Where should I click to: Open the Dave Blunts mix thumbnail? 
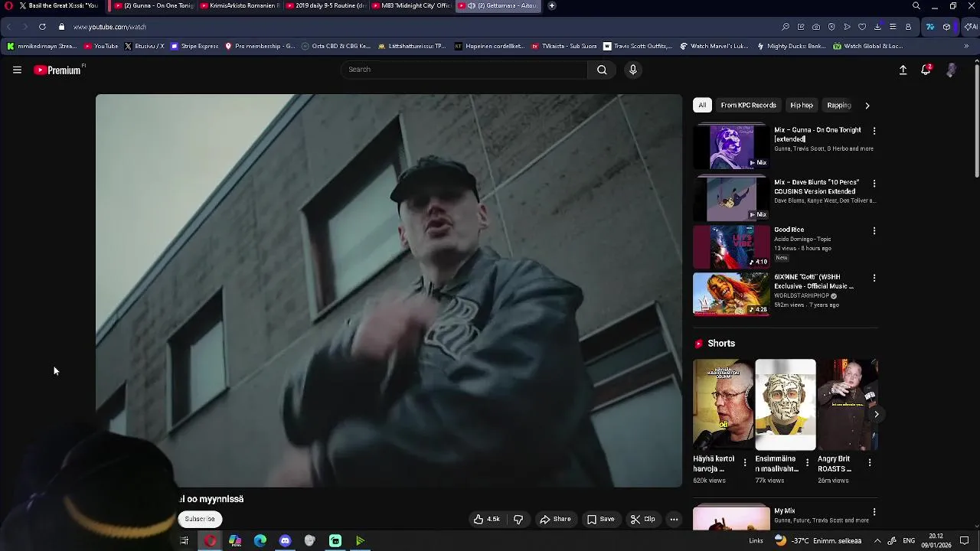(731, 198)
